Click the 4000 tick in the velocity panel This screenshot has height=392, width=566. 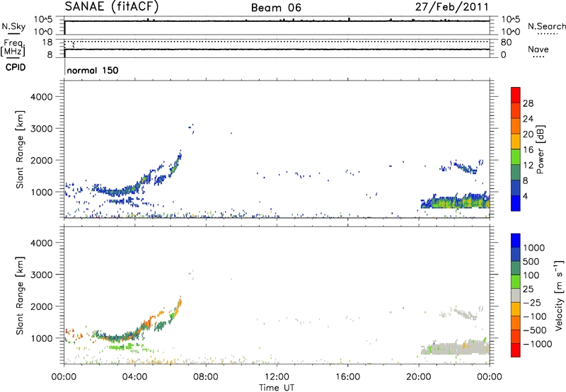[x=41, y=243]
